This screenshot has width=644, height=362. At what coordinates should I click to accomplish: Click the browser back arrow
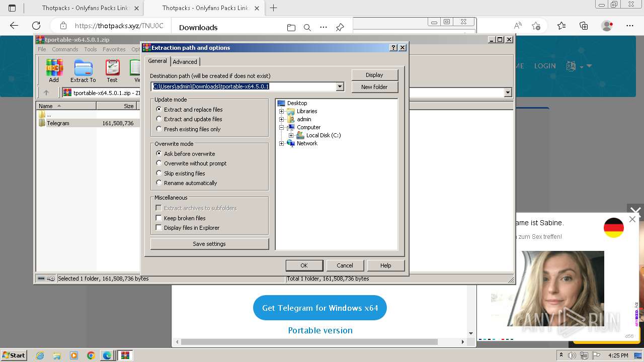pyautogui.click(x=14, y=26)
